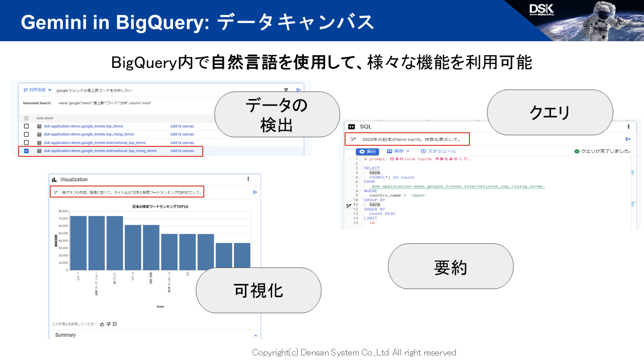Click the SQL code icon in the panel header
Image resolution: width=644 pixels, height=362 pixels.
(x=352, y=127)
